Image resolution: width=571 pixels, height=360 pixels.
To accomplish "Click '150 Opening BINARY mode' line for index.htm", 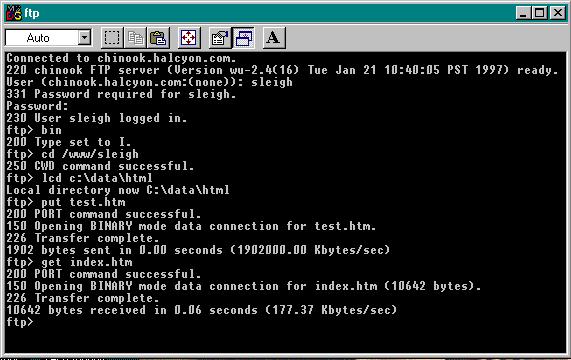I will click(244, 286).
